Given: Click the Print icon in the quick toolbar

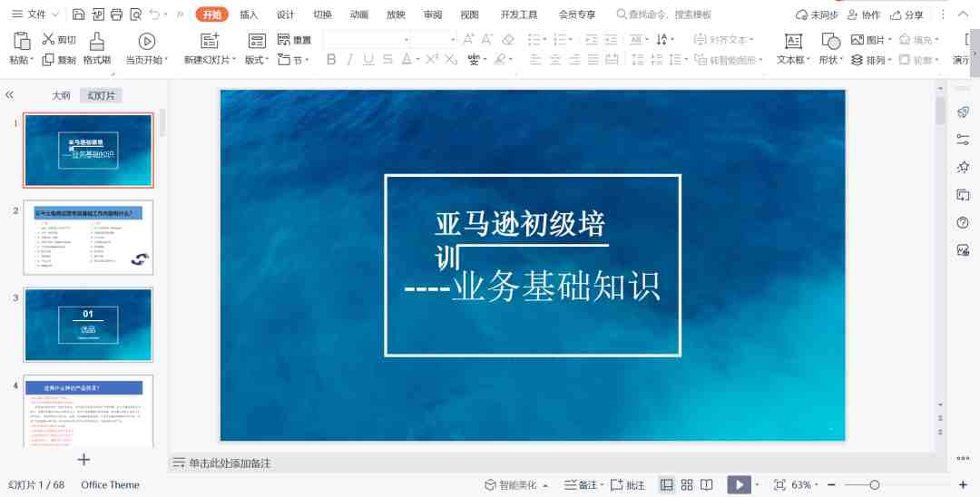Looking at the screenshot, I should pos(116,14).
